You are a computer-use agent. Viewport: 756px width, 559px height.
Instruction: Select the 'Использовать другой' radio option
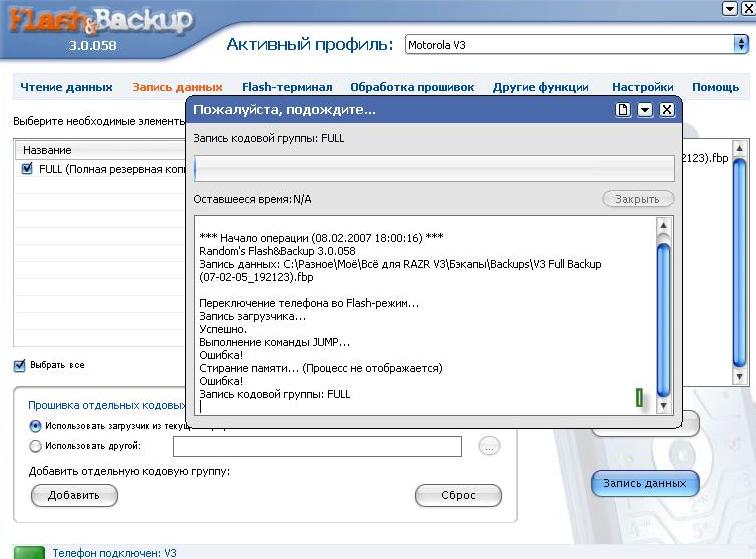tap(35, 446)
